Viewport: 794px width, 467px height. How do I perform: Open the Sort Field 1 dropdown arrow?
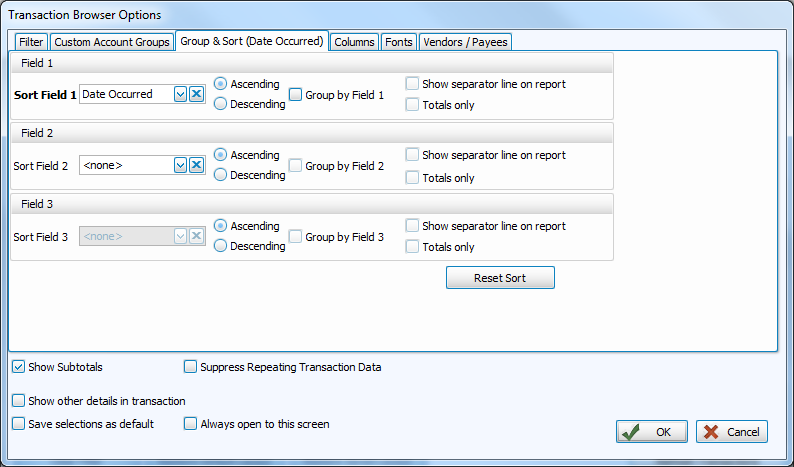(181, 94)
